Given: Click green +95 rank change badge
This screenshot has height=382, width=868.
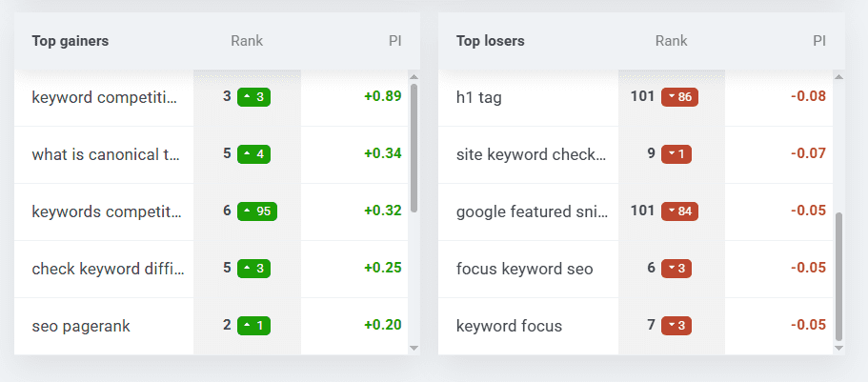Looking at the screenshot, I should point(257,211).
